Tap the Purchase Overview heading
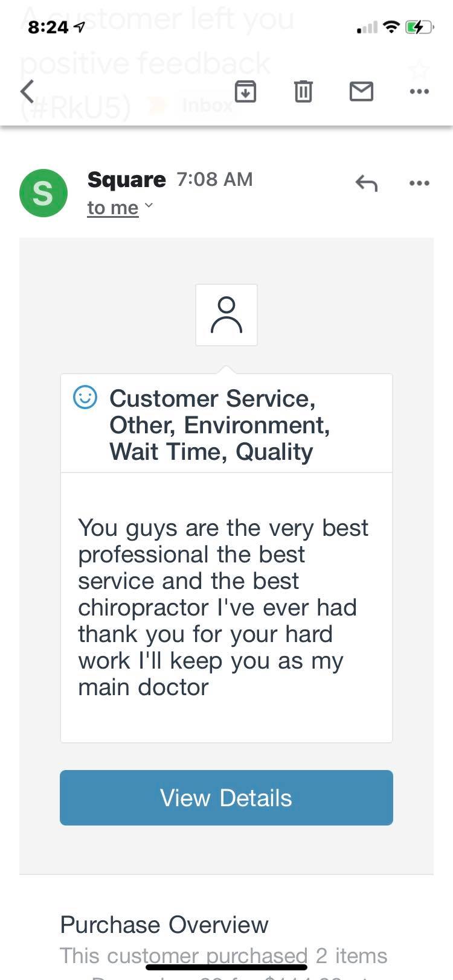 164,924
